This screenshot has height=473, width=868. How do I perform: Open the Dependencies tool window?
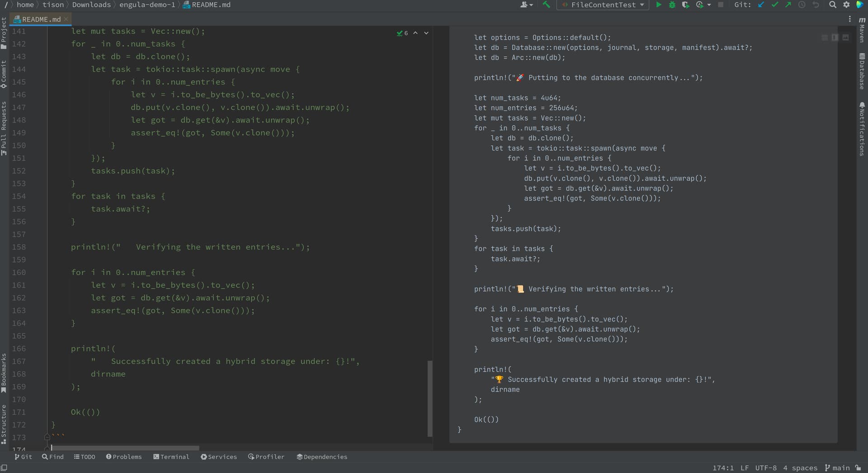322,457
